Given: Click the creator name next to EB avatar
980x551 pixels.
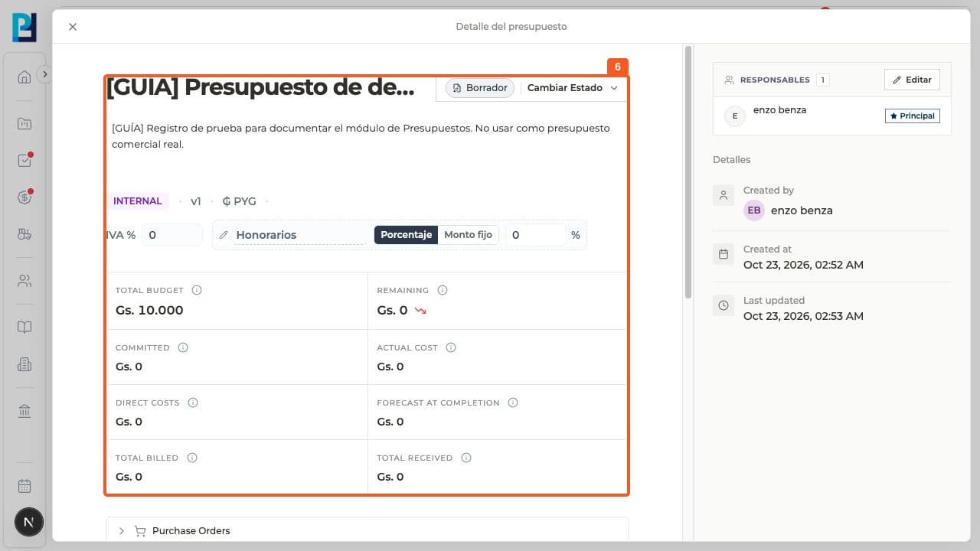Looking at the screenshot, I should pyautogui.click(x=802, y=210).
